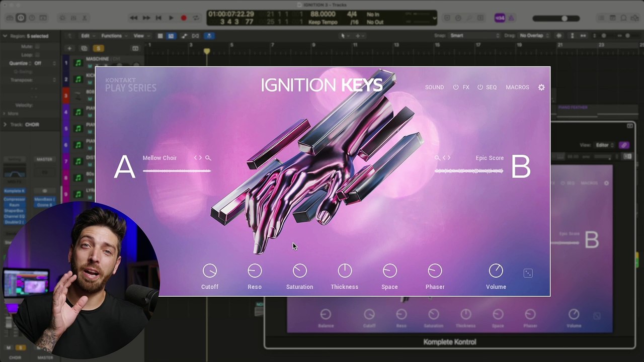Toggle the purple count-in 1234 button
644x362 pixels.
click(500, 18)
